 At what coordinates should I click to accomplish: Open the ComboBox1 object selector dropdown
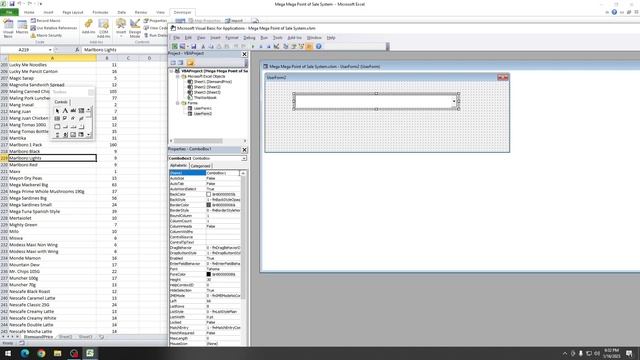(244, 158)
